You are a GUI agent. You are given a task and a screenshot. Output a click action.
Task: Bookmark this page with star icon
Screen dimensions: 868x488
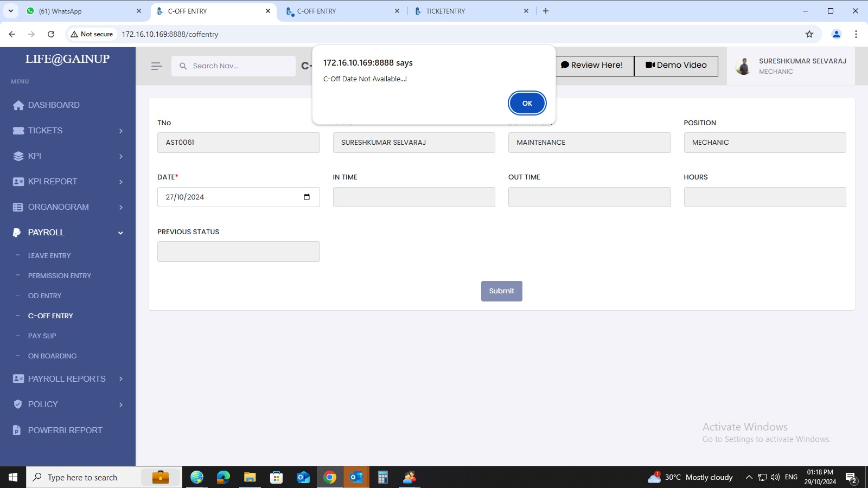[809, 34]
